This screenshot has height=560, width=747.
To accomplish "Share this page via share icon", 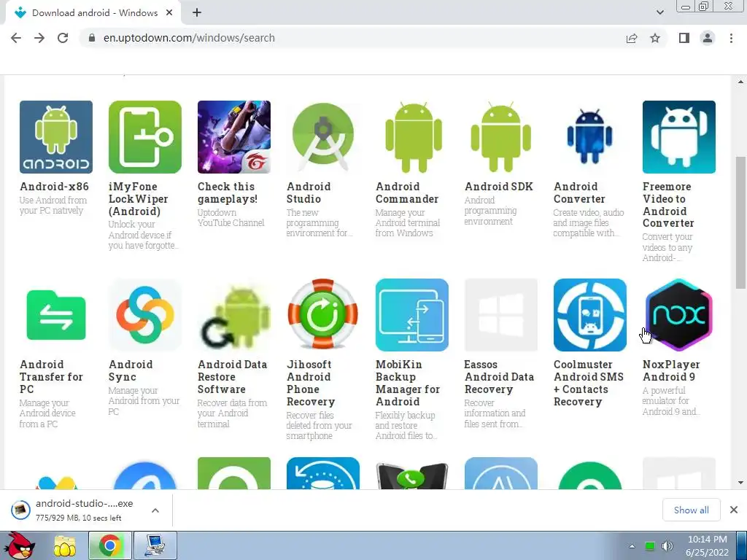I will (x=632, y=38).
